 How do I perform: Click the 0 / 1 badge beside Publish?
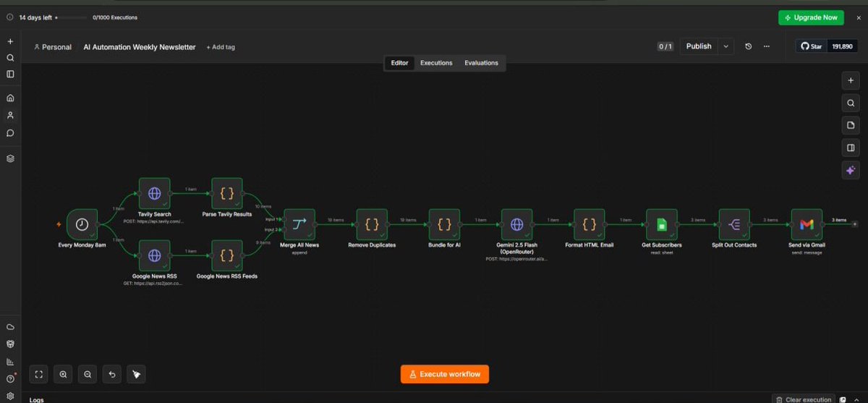pyautogui.click(x=665, y=46)
